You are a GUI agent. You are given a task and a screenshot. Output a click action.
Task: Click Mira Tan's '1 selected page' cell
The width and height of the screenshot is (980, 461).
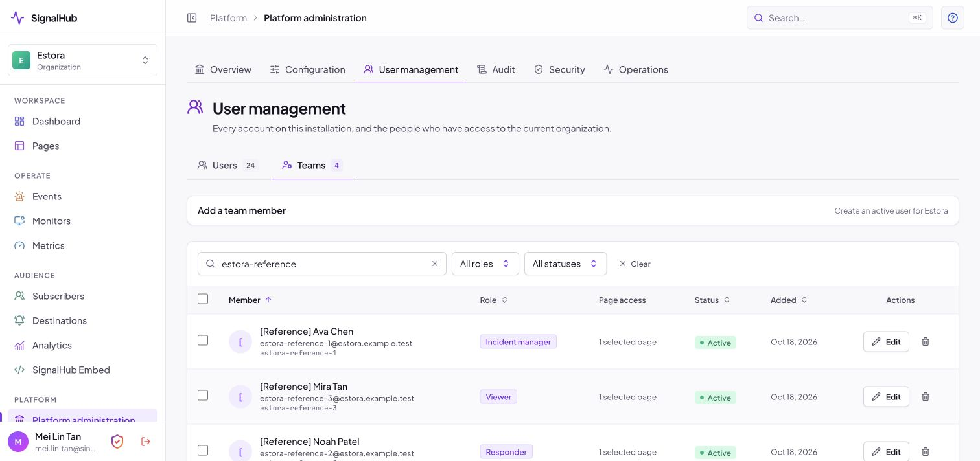click(x=627, y=397)
